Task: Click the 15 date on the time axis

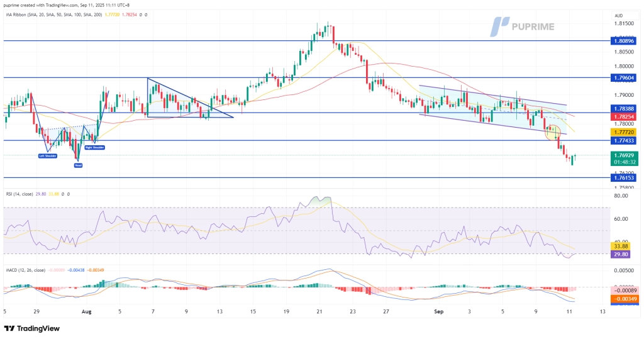Action: click(253, 312)
